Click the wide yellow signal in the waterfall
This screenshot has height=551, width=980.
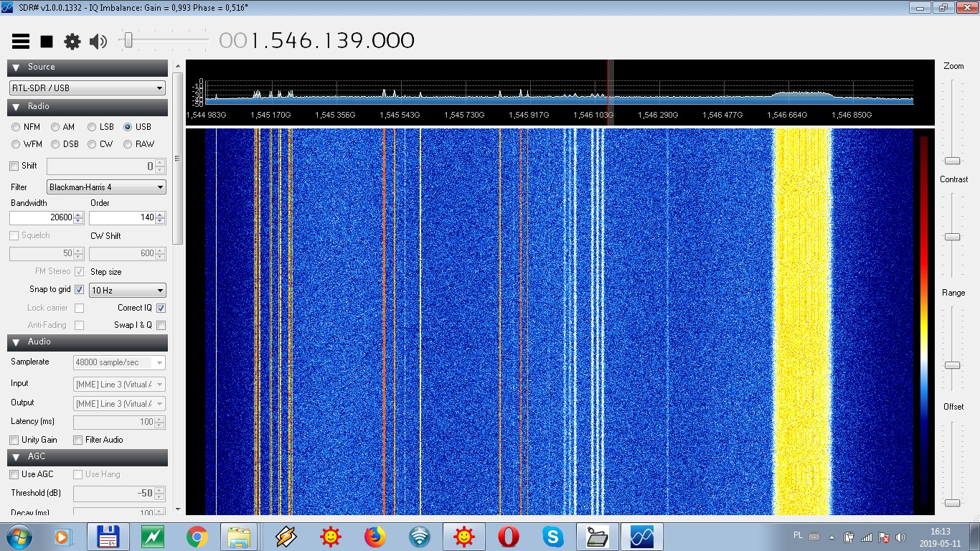tap(801, 321)
